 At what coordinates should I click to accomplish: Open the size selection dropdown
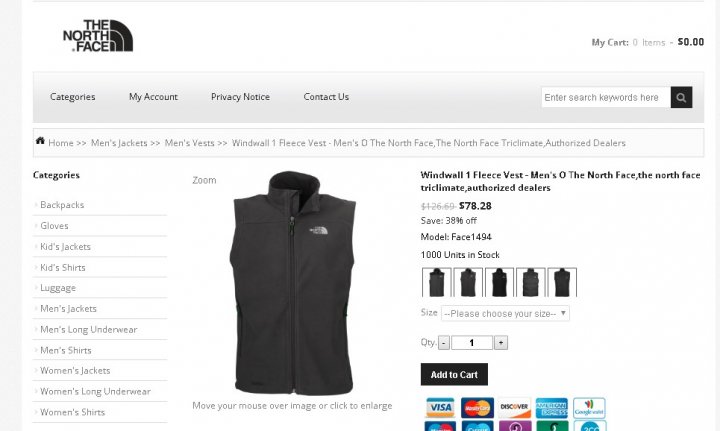pyautogui.click(x=505, y=313)
